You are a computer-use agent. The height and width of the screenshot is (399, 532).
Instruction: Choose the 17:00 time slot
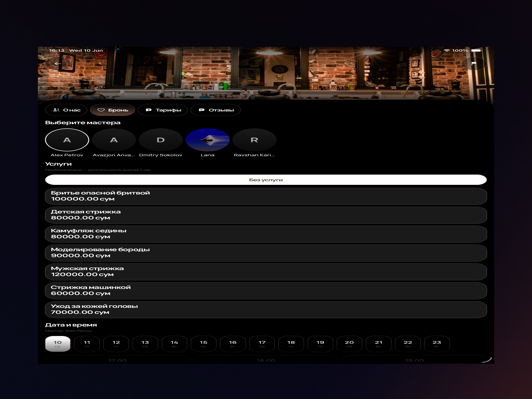[x=118, y=360]
